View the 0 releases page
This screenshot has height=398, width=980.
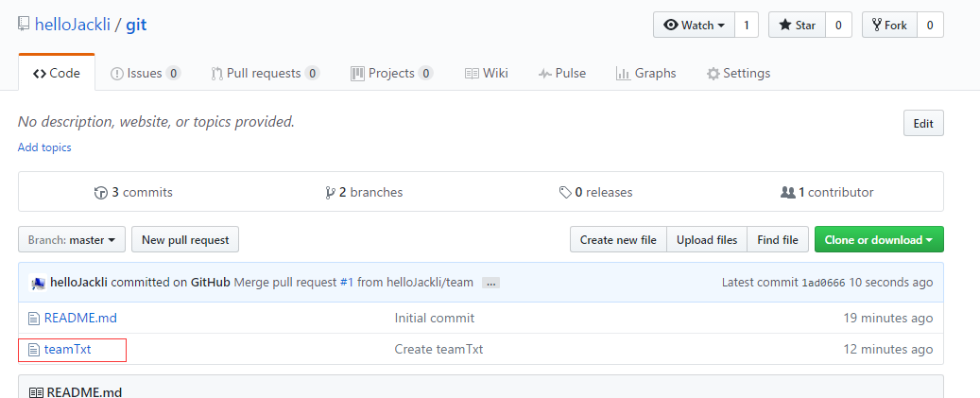pos(595,193)
